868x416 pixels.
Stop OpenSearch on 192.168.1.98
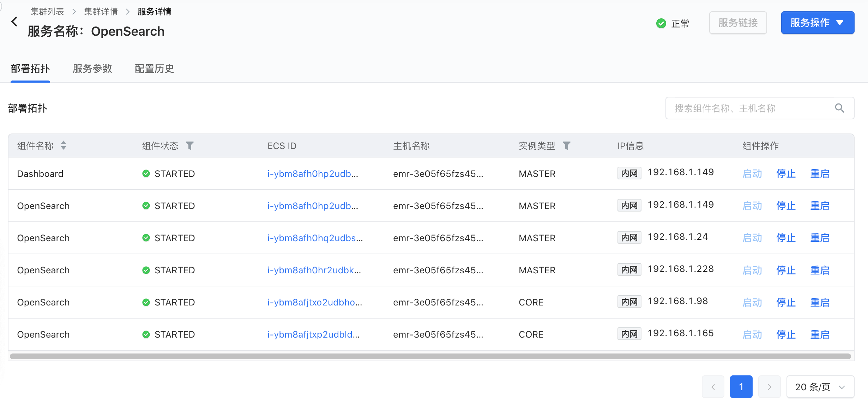(x=786, y=302)
